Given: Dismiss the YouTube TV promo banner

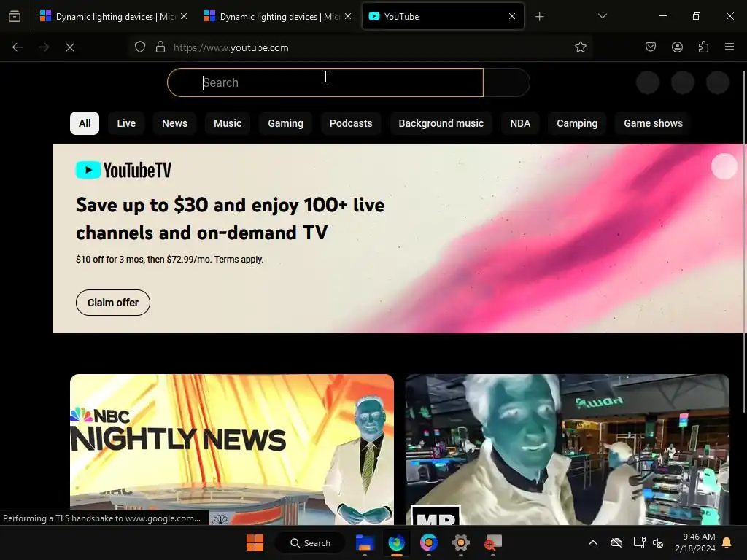Looking at the screenshot, I should [x=724, y=166].
